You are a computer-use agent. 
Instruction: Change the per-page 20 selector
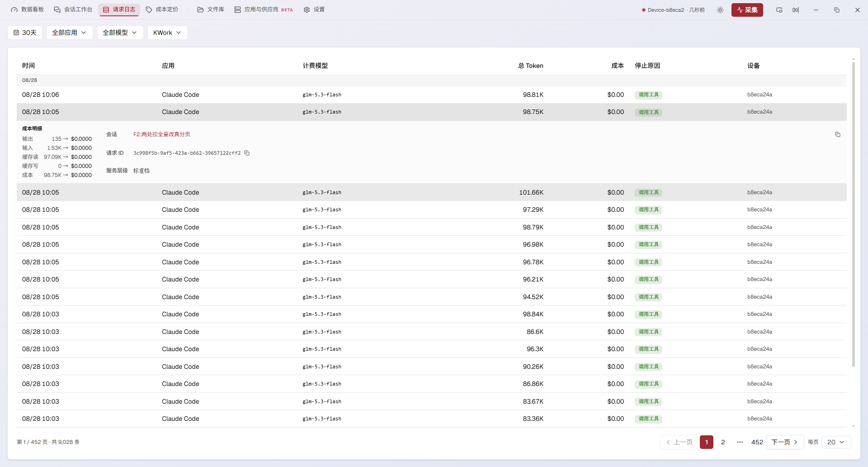tap(836, 442)
